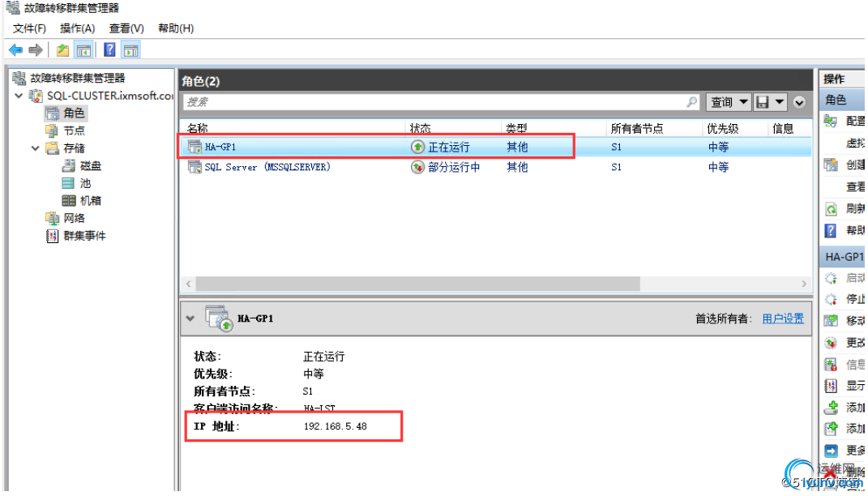Expand the round chevron beside the query buttons

pyautogui.click(x=799, y=102)
